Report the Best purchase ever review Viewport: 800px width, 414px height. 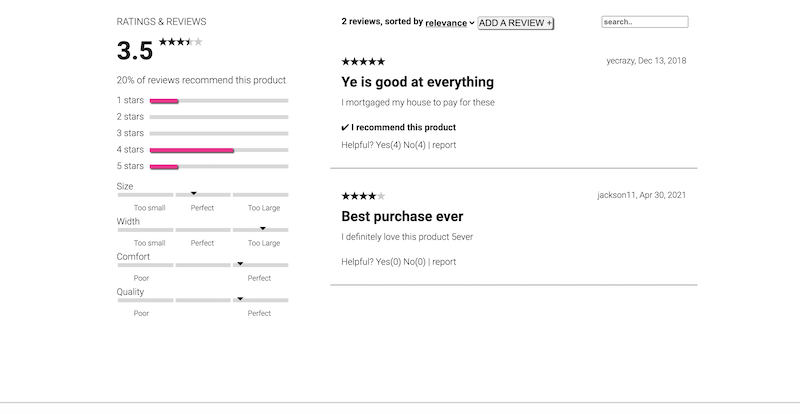click(x=444, y=262)
